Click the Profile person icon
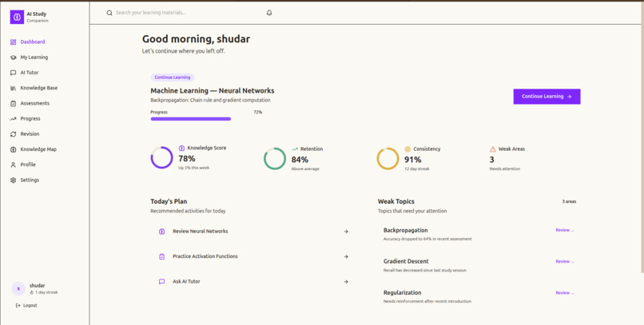644x325 pixels. coord(13,164)
